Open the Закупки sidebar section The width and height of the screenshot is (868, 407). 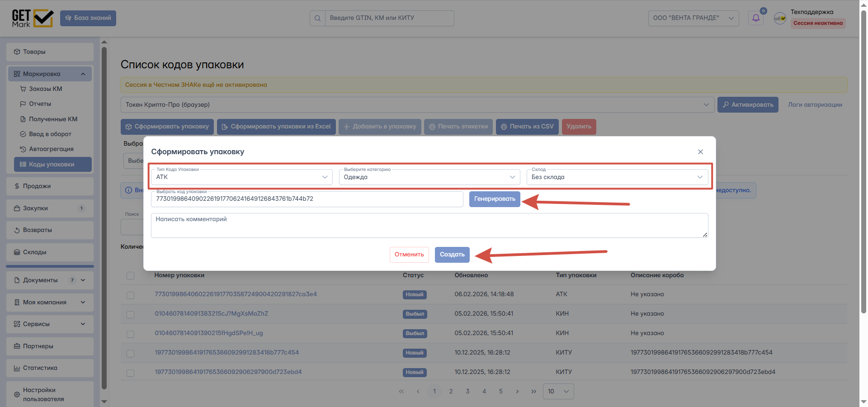tap(50, 208)
